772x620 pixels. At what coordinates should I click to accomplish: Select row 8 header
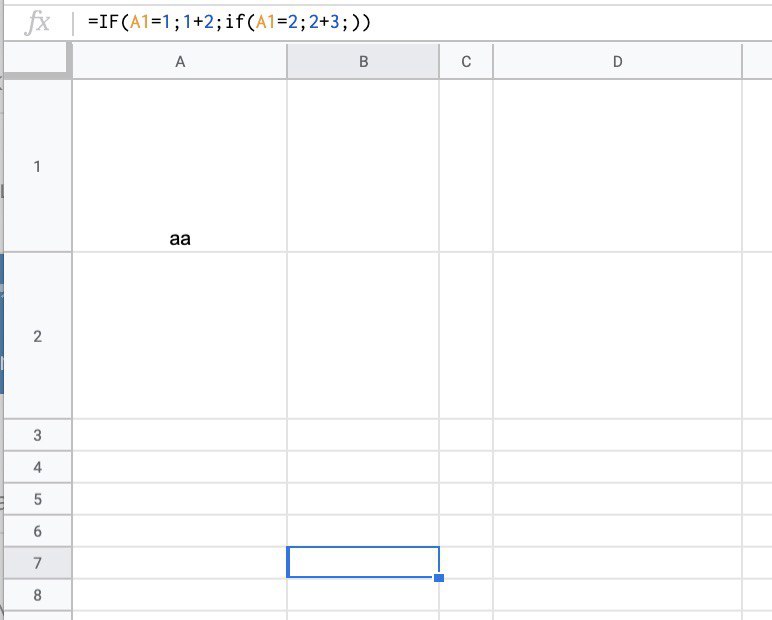click(x=37, y=595)
